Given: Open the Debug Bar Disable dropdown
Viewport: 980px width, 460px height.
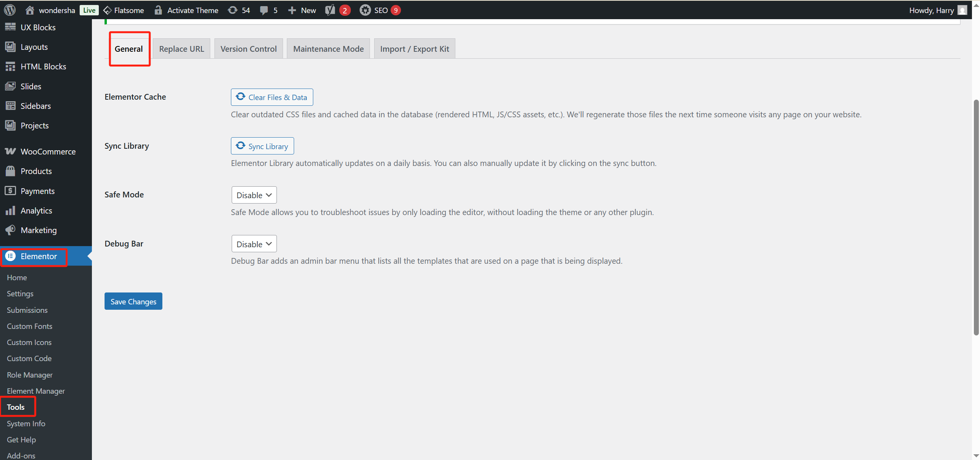Looking at the screenshot, I should click(254, 243).
